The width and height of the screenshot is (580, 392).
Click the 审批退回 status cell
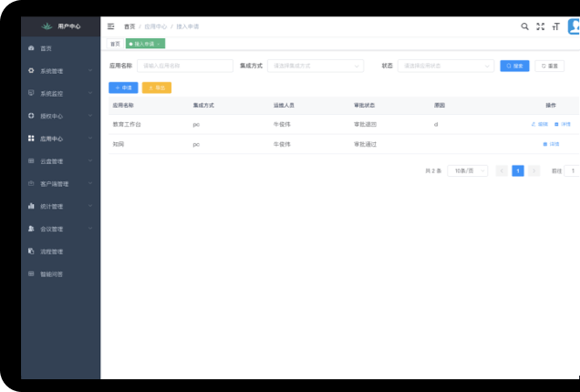pos(365,124)
